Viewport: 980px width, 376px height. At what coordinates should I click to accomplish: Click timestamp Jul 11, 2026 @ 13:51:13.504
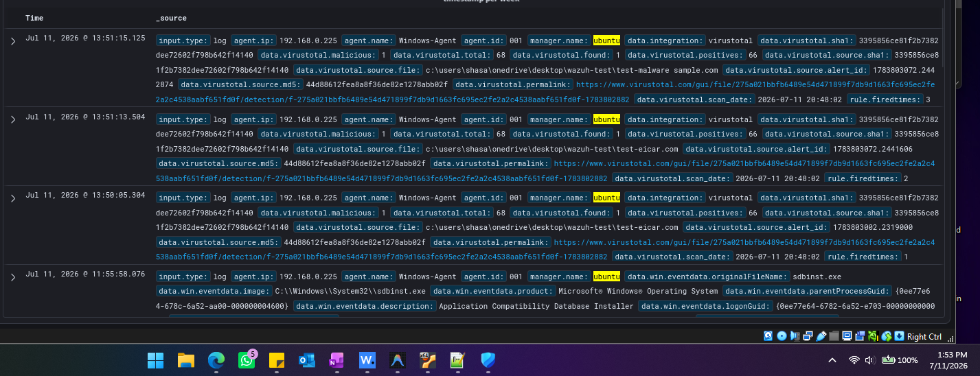click(x=85, y=117)
